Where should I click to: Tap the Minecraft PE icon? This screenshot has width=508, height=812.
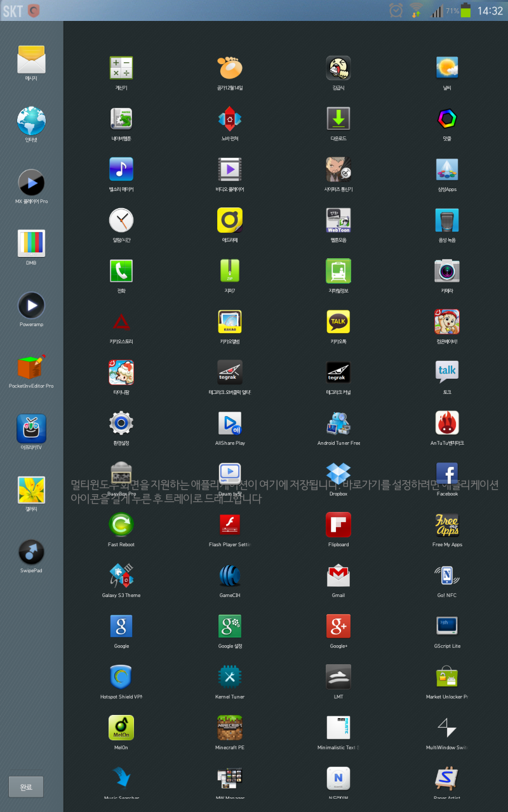[x=230, y=728]
